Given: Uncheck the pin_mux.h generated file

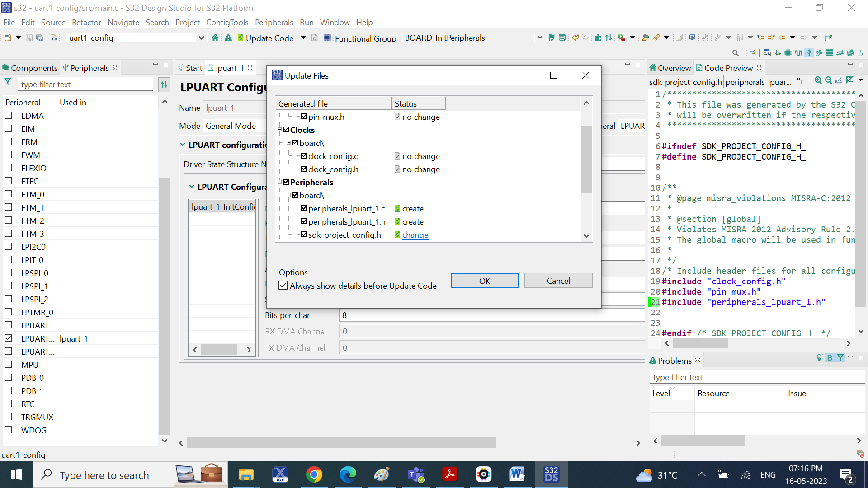Looking at the screenshot, I should (x=304, y=117).
